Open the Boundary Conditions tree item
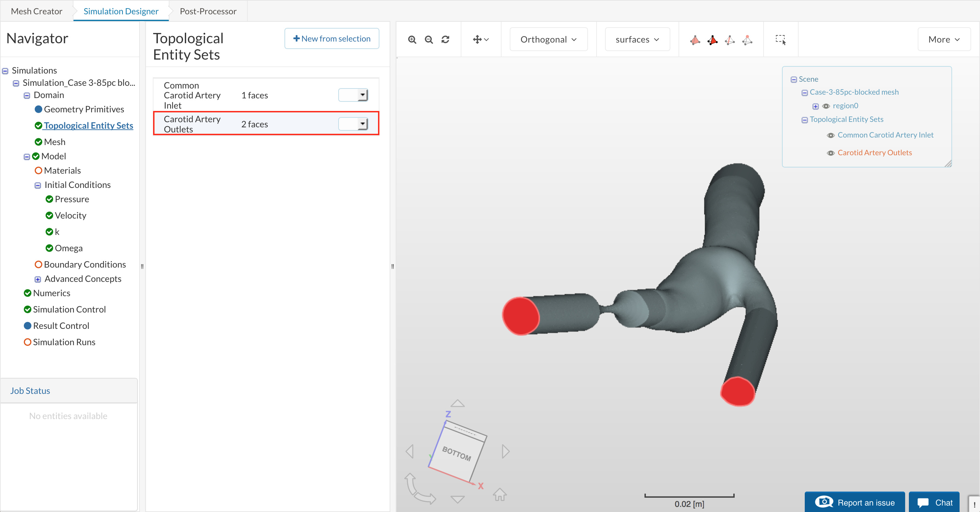This screenshot has height=512, width=980. pyautogui.click(x=84, y=264)
